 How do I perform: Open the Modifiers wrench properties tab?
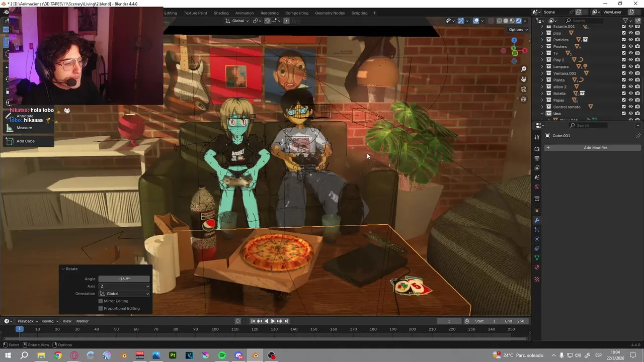(537, 221)
